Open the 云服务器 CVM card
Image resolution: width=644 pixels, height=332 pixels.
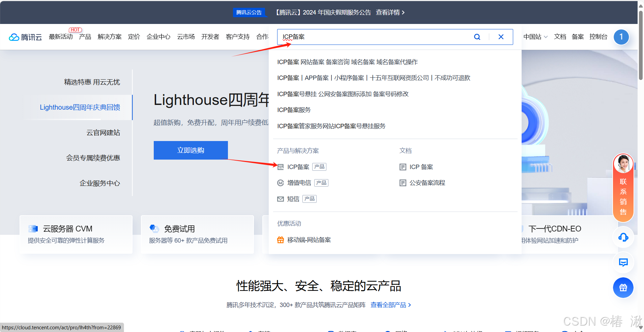(76, 234)
